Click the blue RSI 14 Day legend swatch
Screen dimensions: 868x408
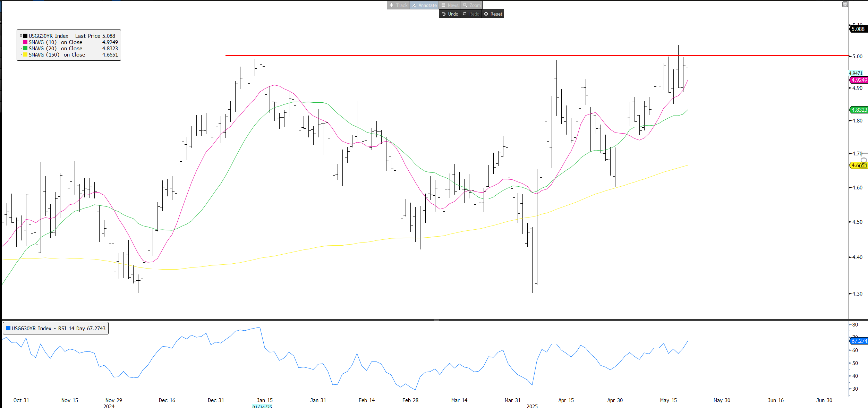8,328
